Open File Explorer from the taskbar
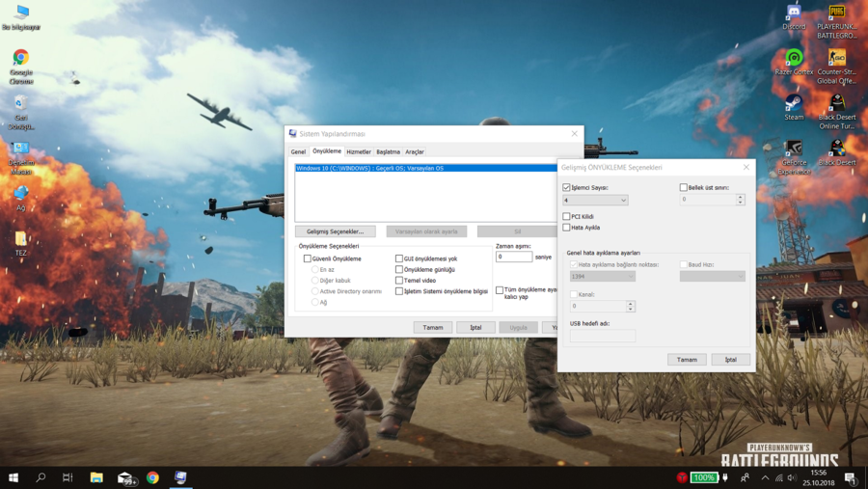 96,477
